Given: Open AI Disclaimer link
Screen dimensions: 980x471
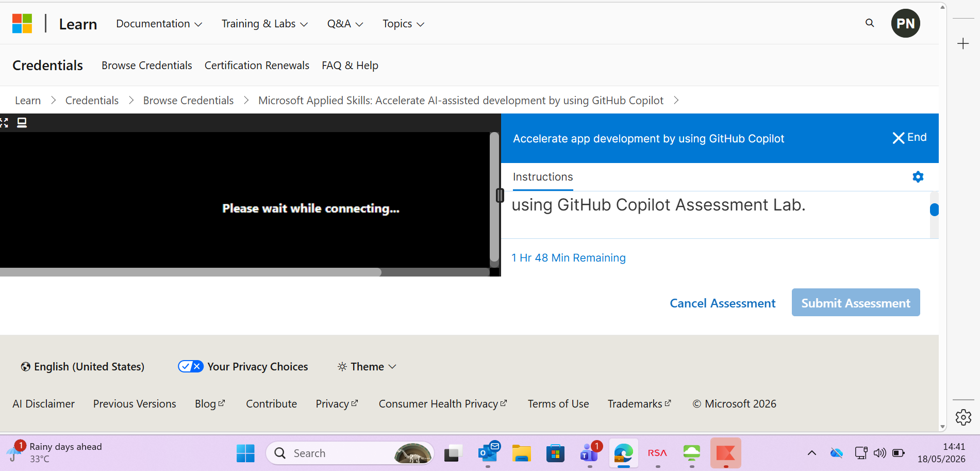Looking at the screenshot, I should (x=43, y=404).
